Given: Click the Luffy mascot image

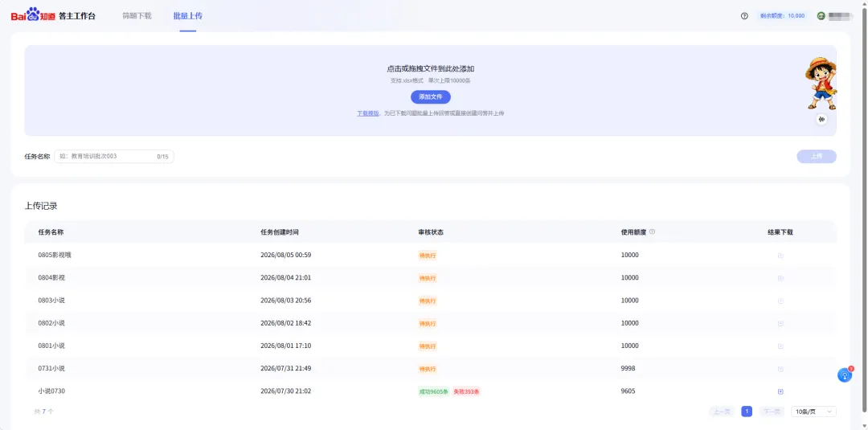Looking at the screenshot, I should click(821, 83).
